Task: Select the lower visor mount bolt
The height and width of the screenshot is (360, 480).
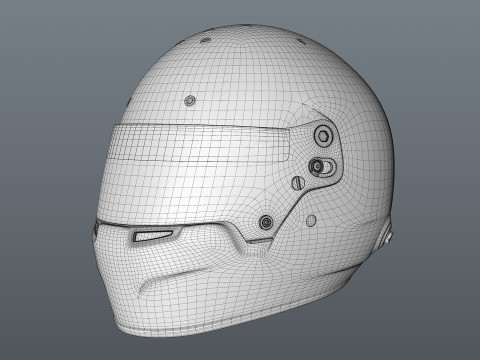Action: point(266,222)
